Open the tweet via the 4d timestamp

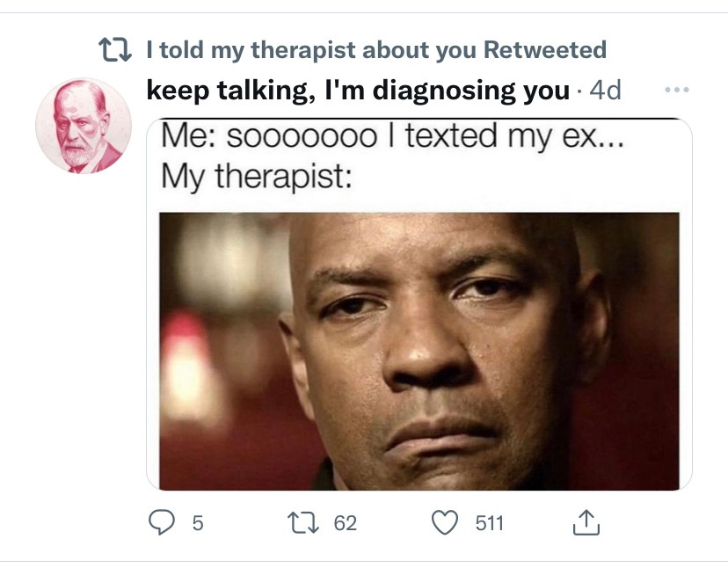605,90
